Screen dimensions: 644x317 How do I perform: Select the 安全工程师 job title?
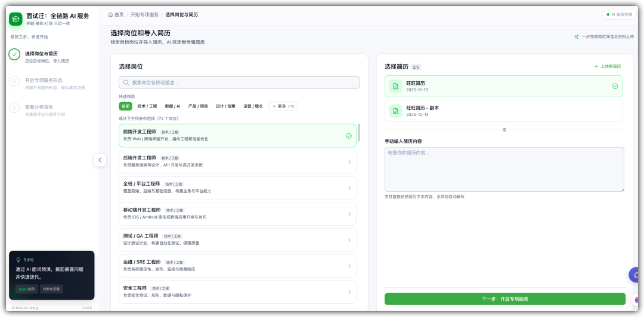[135, 288]
